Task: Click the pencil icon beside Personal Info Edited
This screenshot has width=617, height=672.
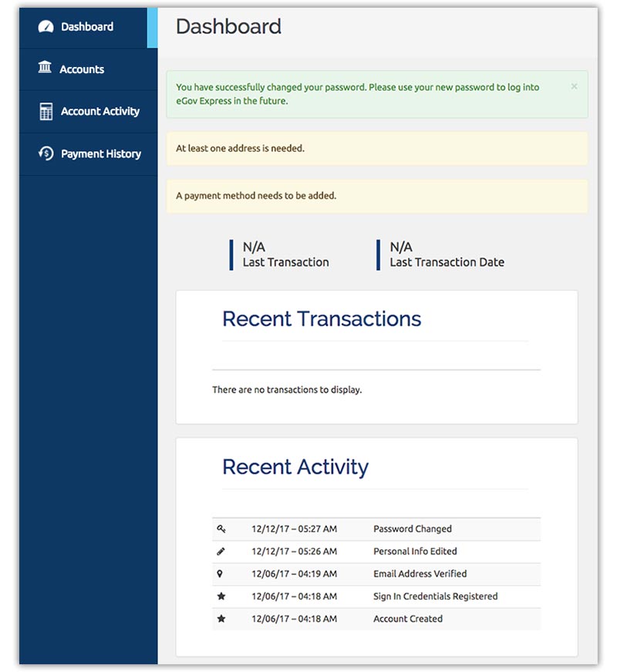Action: (221, 552)
